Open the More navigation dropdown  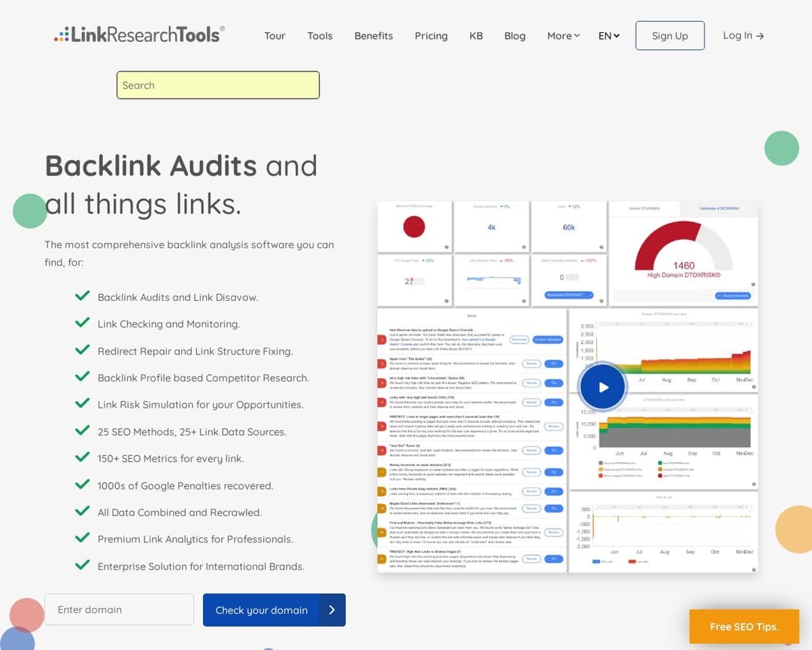click(562, 35)
